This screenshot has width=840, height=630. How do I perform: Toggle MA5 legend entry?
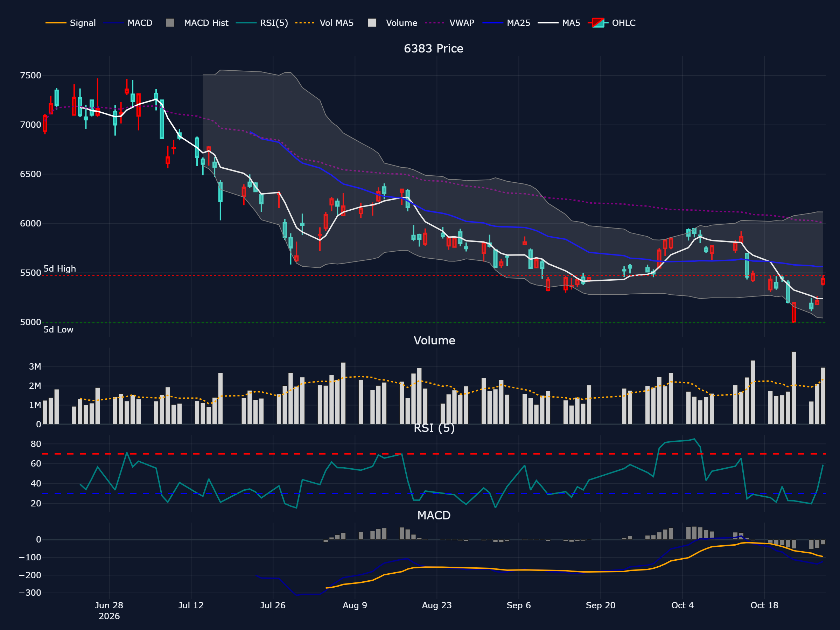(x=559, y=23)
